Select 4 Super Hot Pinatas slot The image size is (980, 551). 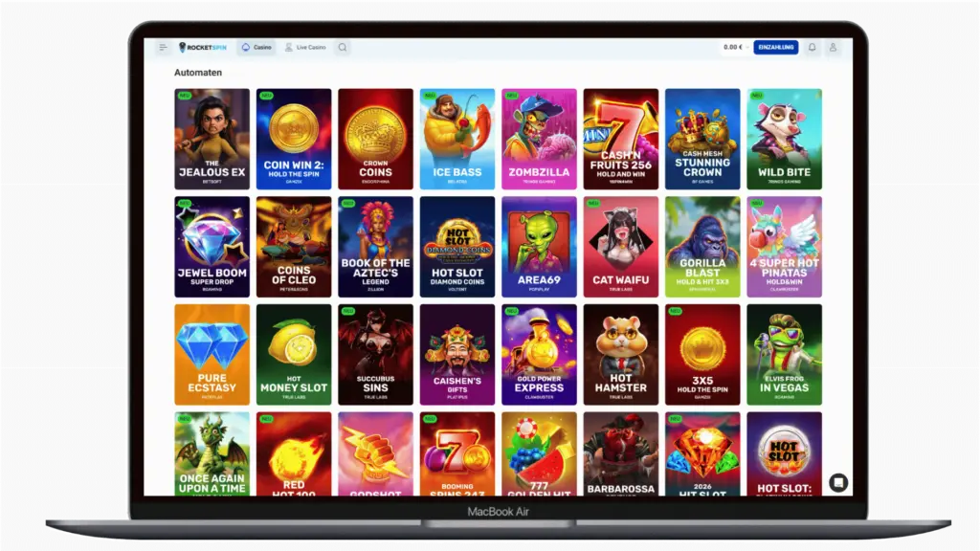pos(785,247)
